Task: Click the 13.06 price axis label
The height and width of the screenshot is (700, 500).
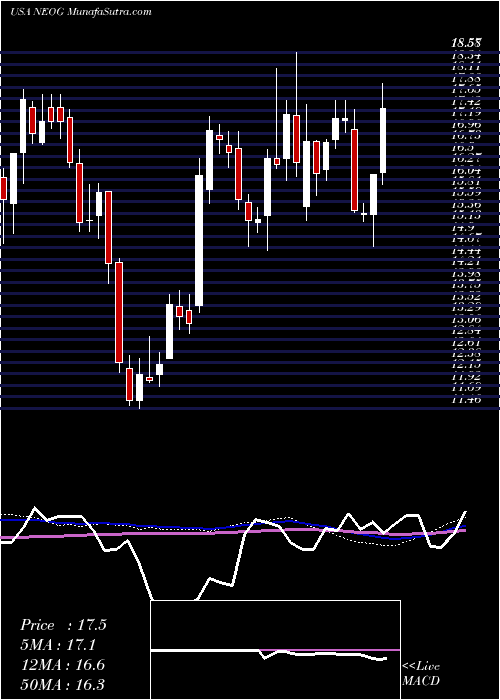Action: click(466, 320)
